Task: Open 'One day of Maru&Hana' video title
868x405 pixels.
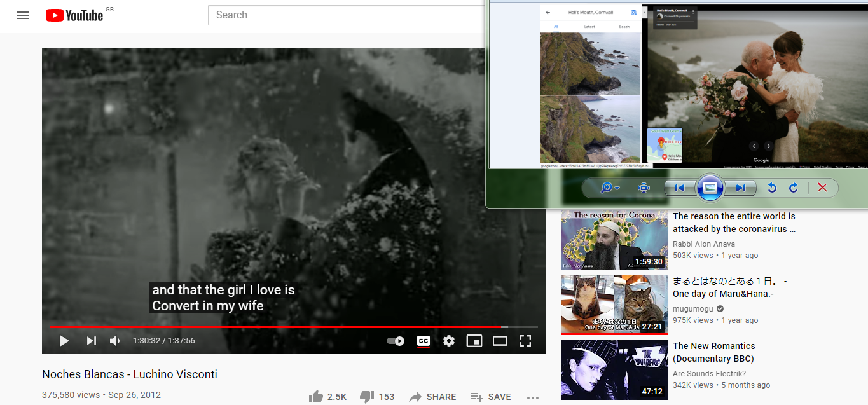Action: [x=730, y=287]
